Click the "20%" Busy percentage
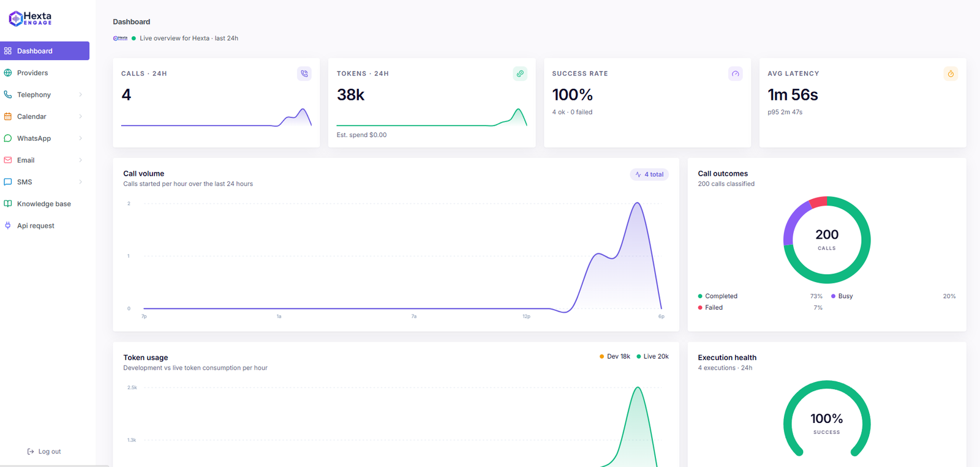 pos(949,296)
